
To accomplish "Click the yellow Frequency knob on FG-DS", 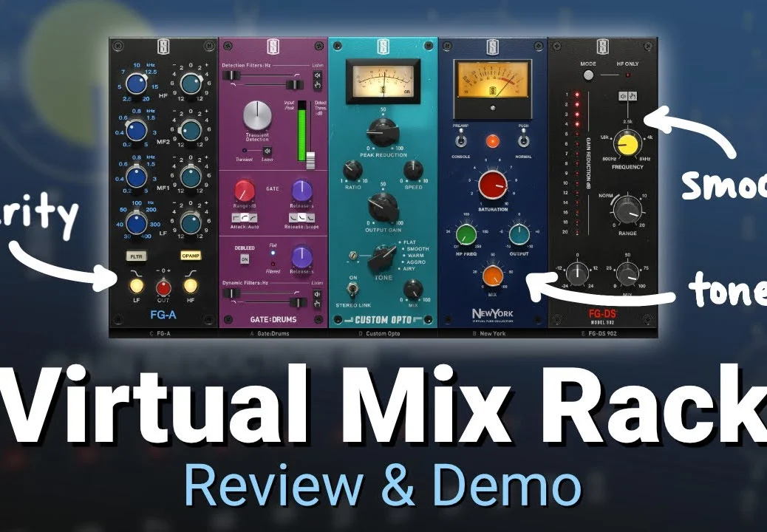I will click(x=627, y=144).
